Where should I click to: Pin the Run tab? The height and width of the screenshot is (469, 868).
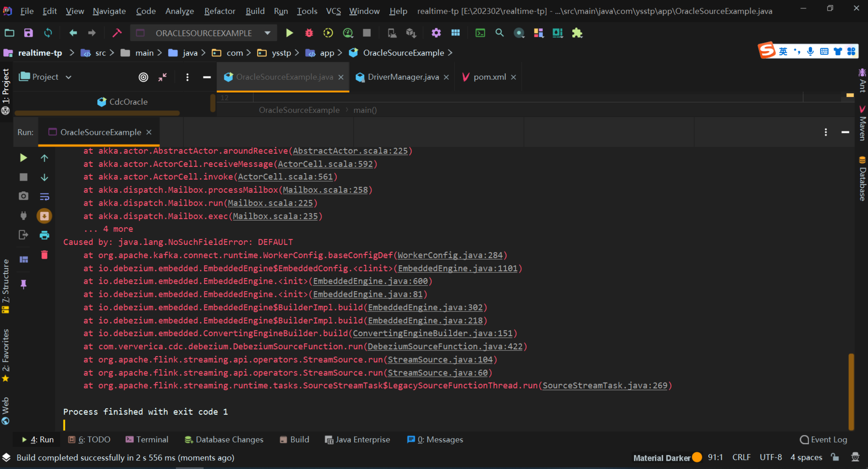pyautogui.click(x=23, y=285)
